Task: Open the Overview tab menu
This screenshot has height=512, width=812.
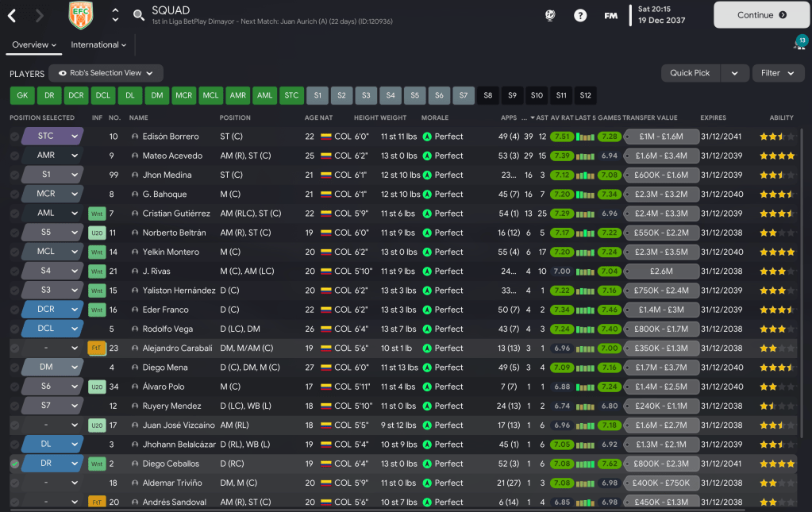Action: [34, 45]
